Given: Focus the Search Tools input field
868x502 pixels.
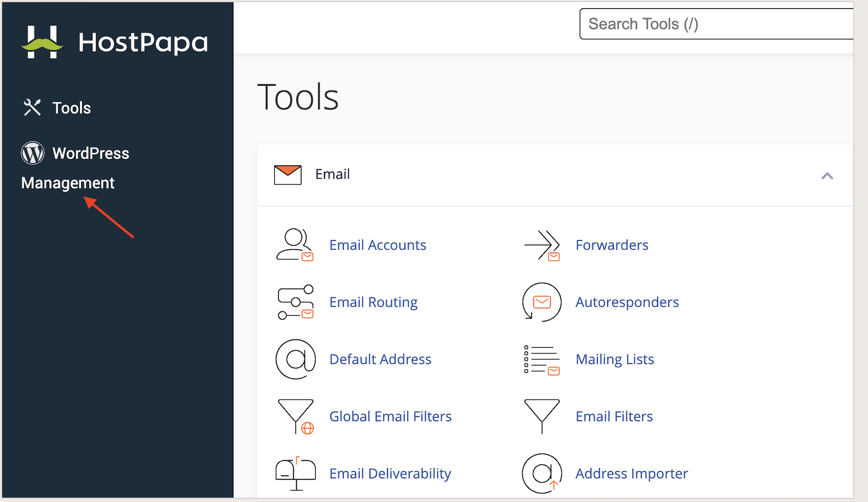Looking at the screenshot, I should (716, 24).
